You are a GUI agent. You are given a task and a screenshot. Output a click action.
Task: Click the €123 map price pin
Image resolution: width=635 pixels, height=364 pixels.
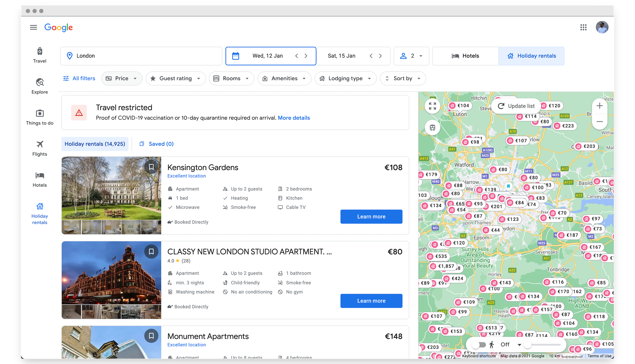point(510,219)
